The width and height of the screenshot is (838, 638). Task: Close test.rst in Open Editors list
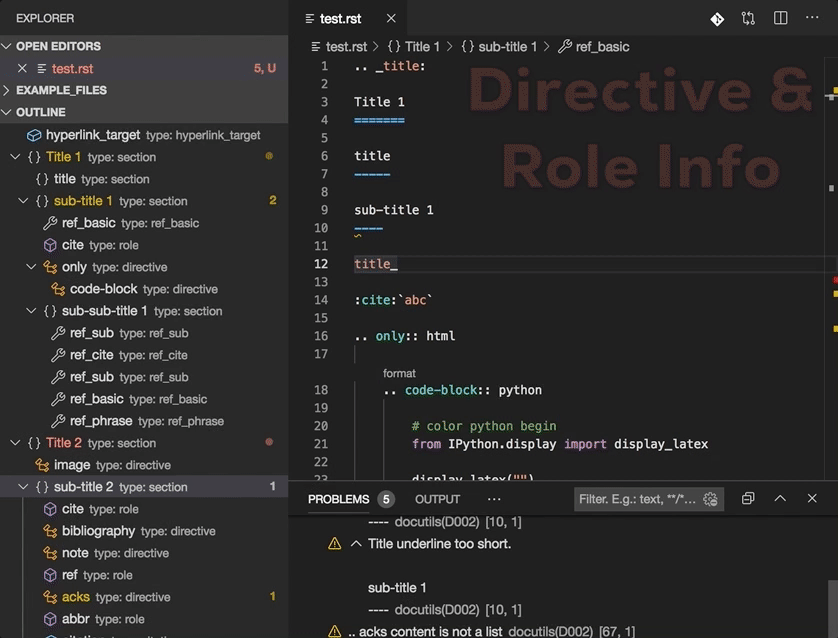(x=22, y=68)
